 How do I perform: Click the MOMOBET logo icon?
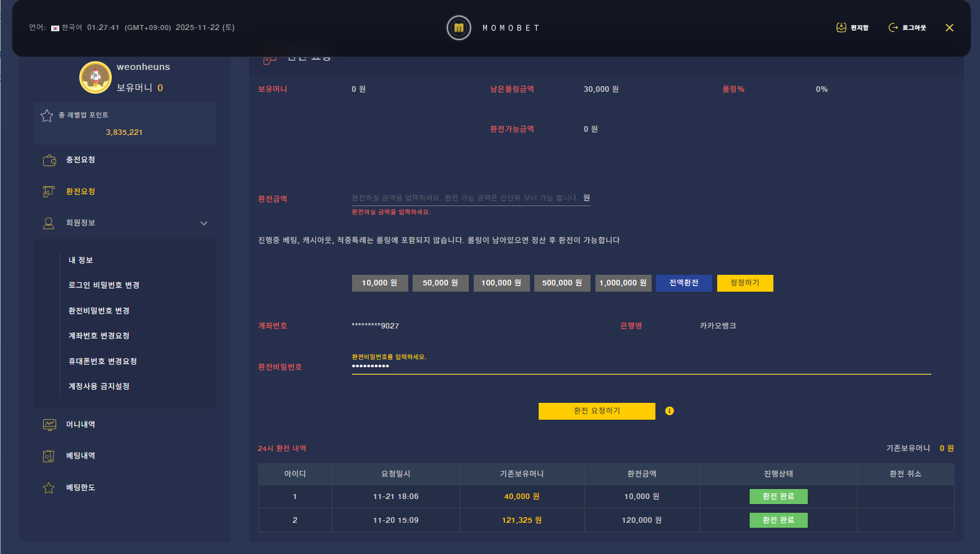[459, 27]
